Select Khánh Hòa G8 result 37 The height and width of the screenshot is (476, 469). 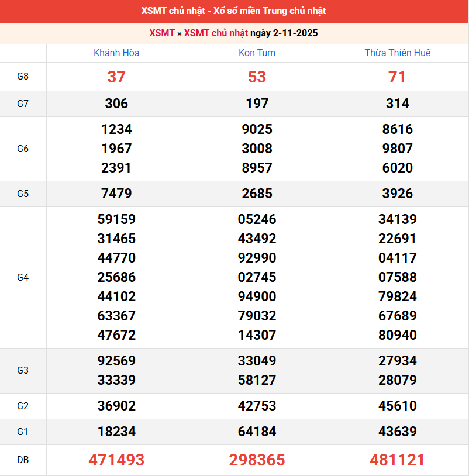[116, 77]
